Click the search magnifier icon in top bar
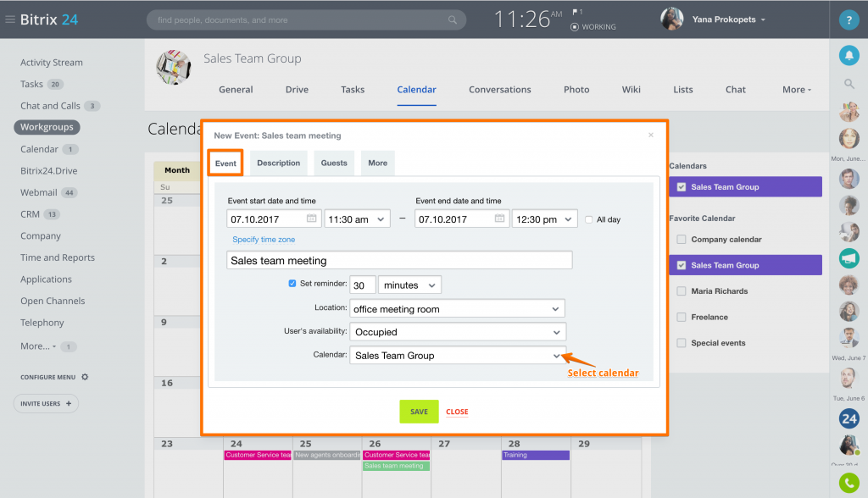This screenshot has height=498, width=868. [x=453, y=20]
